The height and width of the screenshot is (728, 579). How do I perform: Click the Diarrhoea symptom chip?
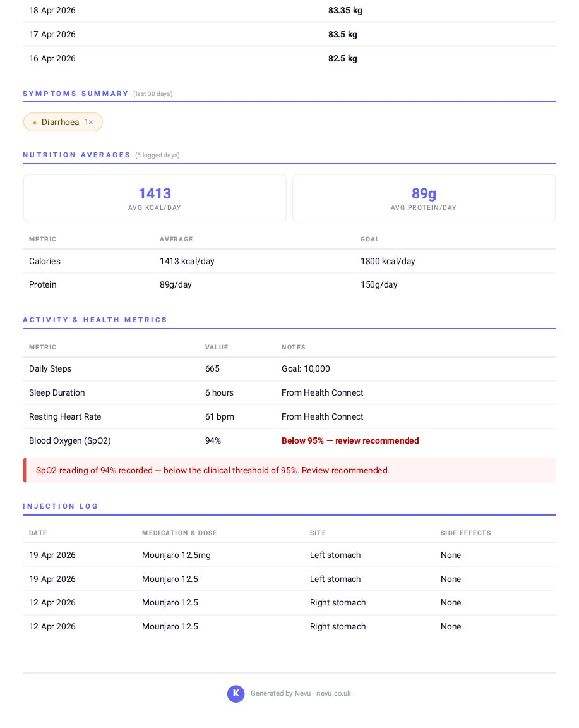[x=63, y=122]
